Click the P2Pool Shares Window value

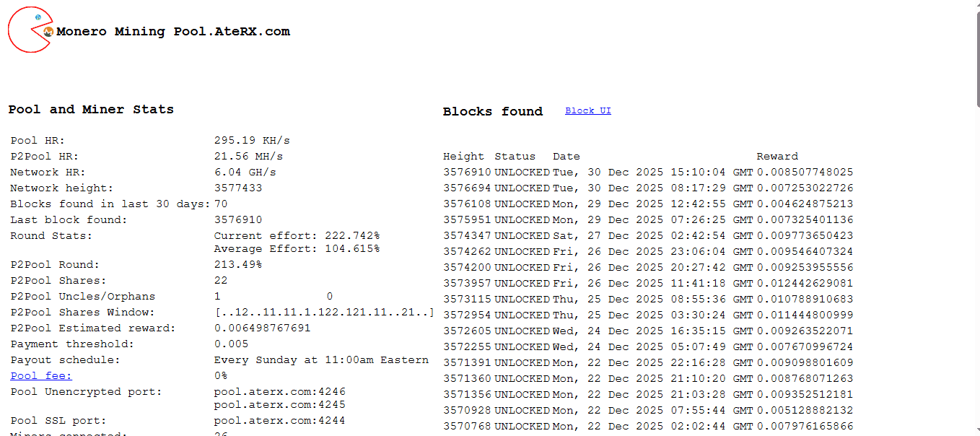(x=324, y=312)
